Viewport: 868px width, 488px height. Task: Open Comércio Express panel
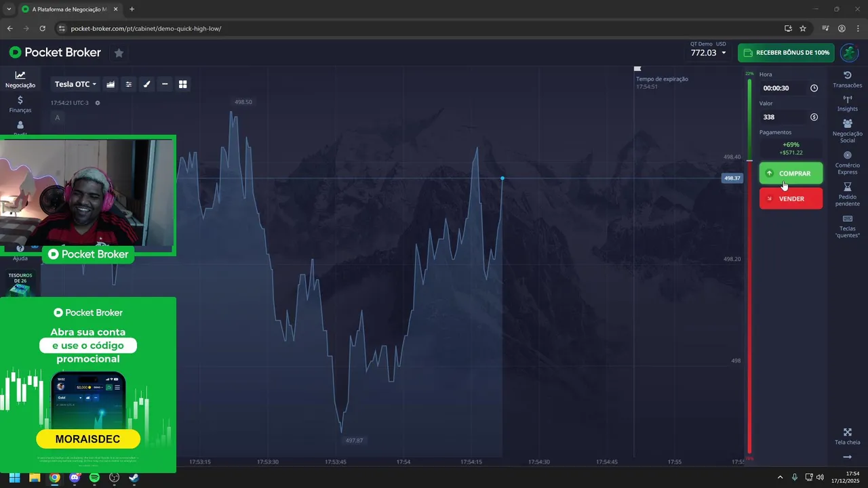[847, 163]
